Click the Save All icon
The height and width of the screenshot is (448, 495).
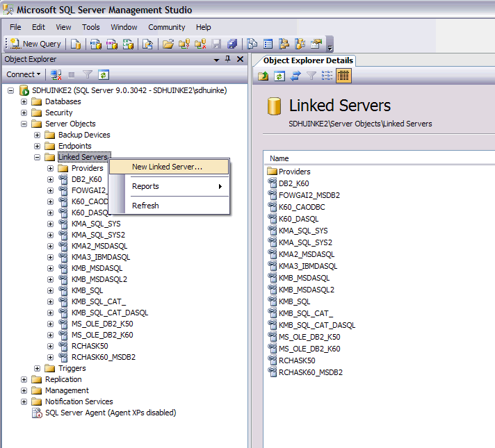[232, 44]
